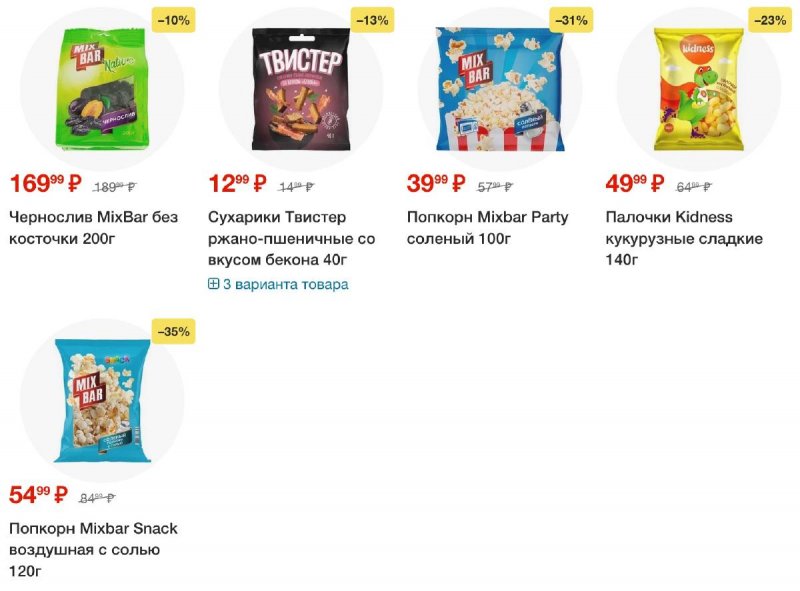
Task: Open the MixBar prunes product image
Action: pos(102,88)
